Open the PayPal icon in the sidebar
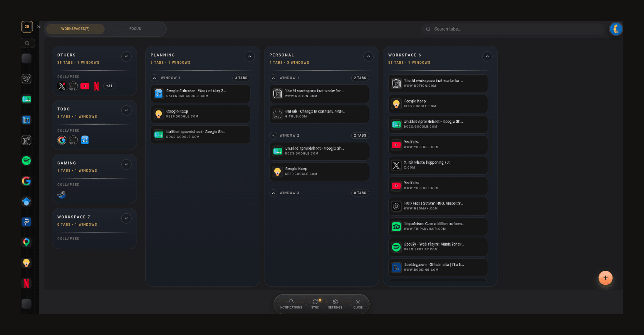The image size is (644, 335). tap(26, 222)
